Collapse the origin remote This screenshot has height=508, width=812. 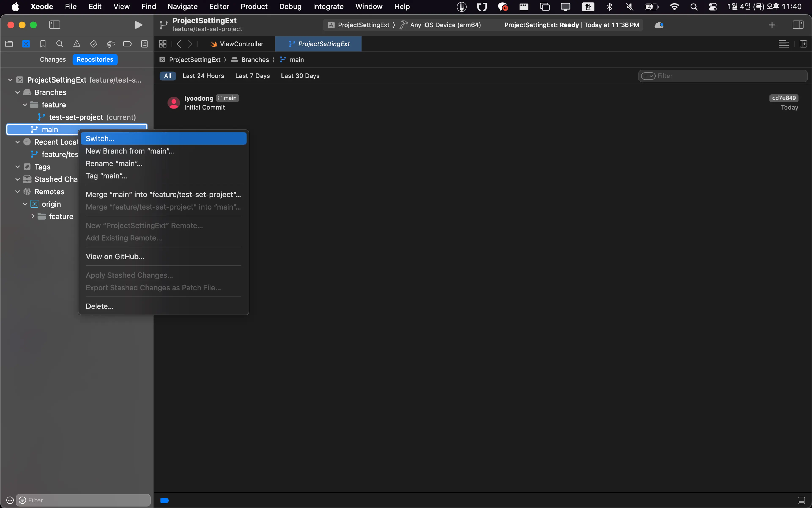tap(25, 204)
